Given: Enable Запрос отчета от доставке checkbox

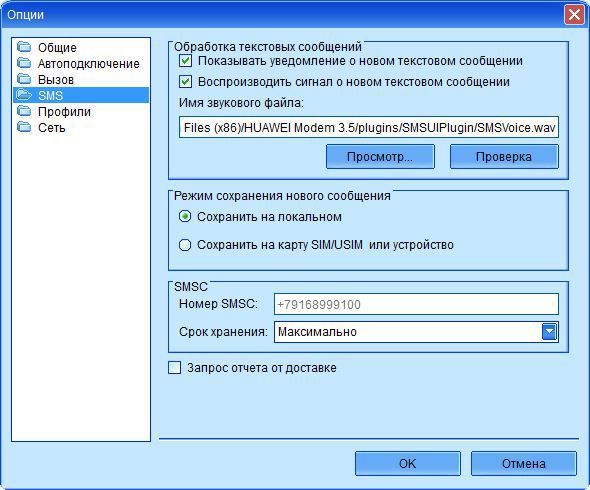Looking at the screenshot, I should (x=174, y=368).
